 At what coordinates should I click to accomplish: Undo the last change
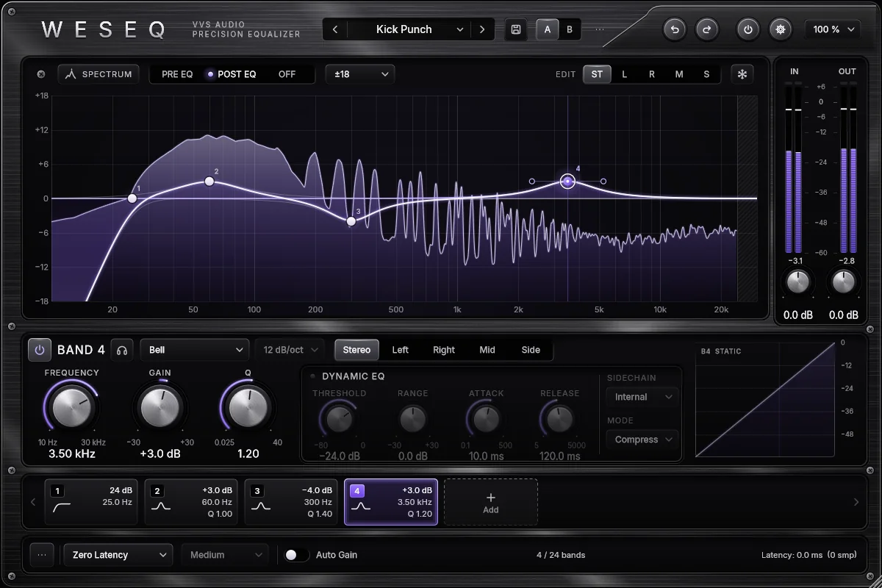(x=675, y=29)
